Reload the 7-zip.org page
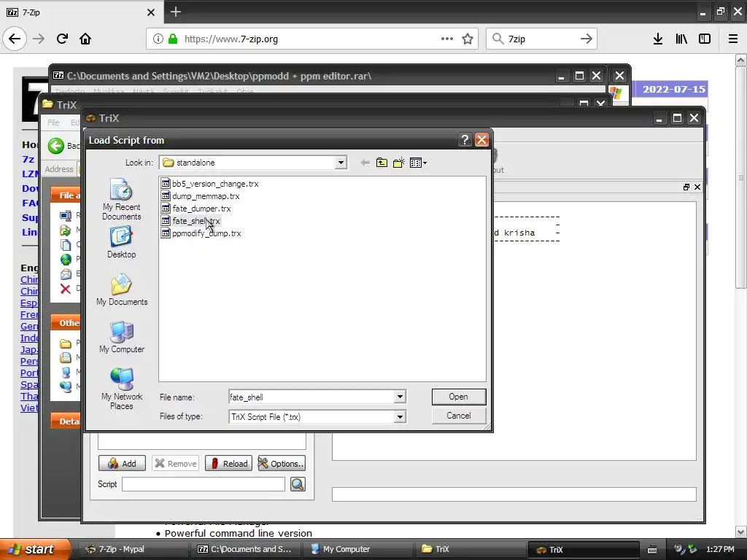This screenshot has width=747, height=560. click(x=62, y=39)
